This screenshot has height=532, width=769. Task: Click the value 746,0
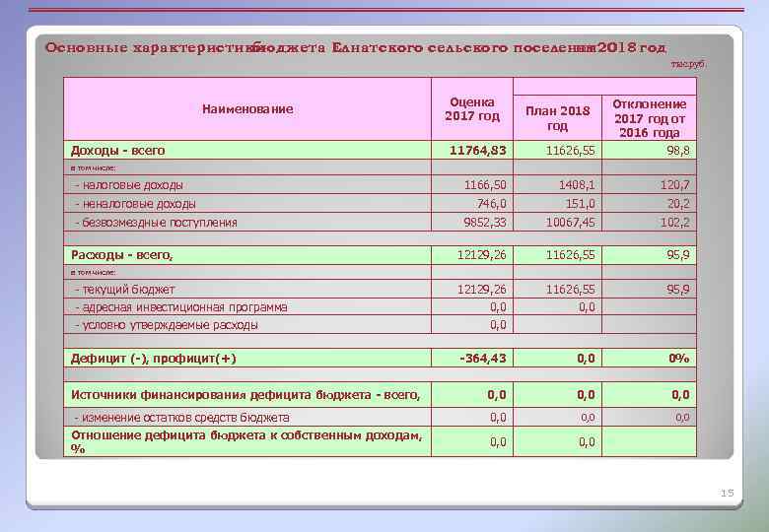pyautogui.click(x=491, y=204)
